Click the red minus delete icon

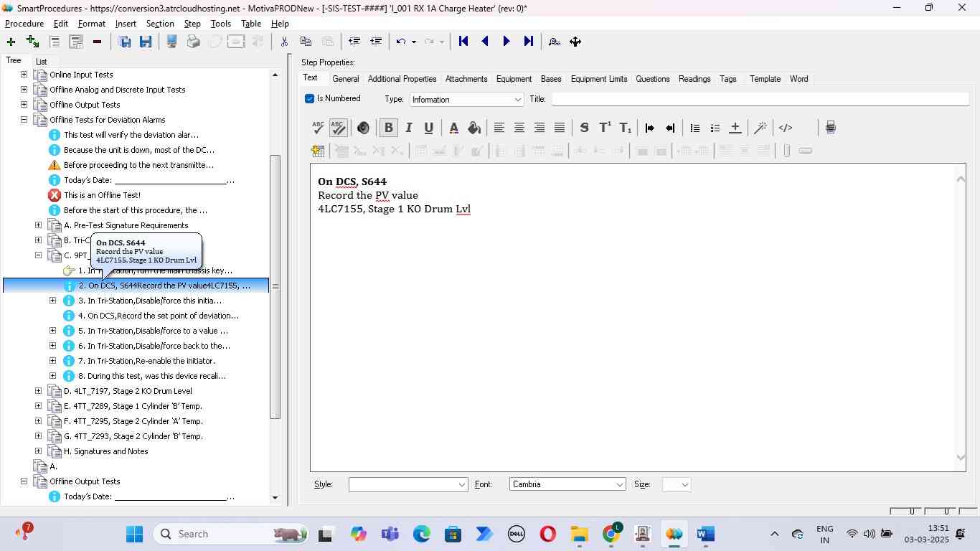pyautogui.click(x=97, y=42)
